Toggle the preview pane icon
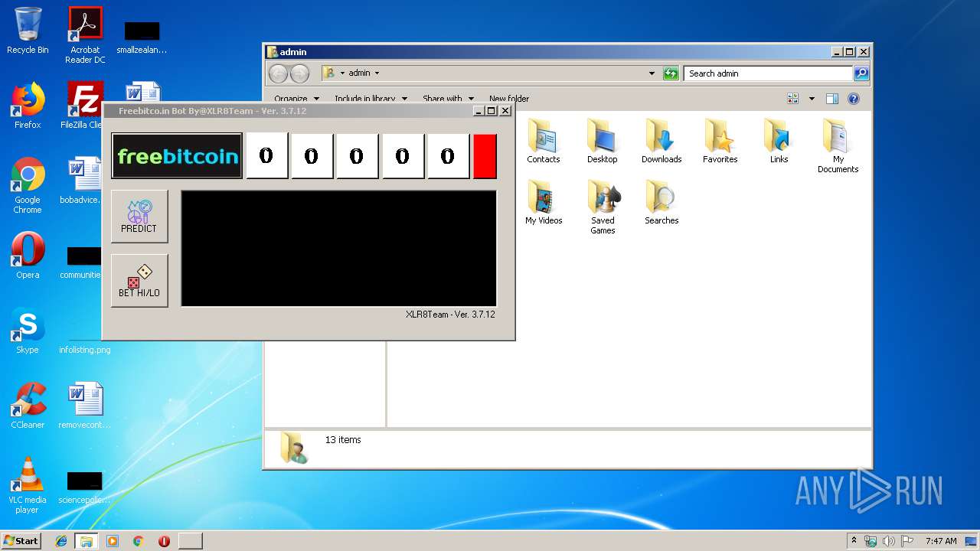 click(x=832, y=99)
